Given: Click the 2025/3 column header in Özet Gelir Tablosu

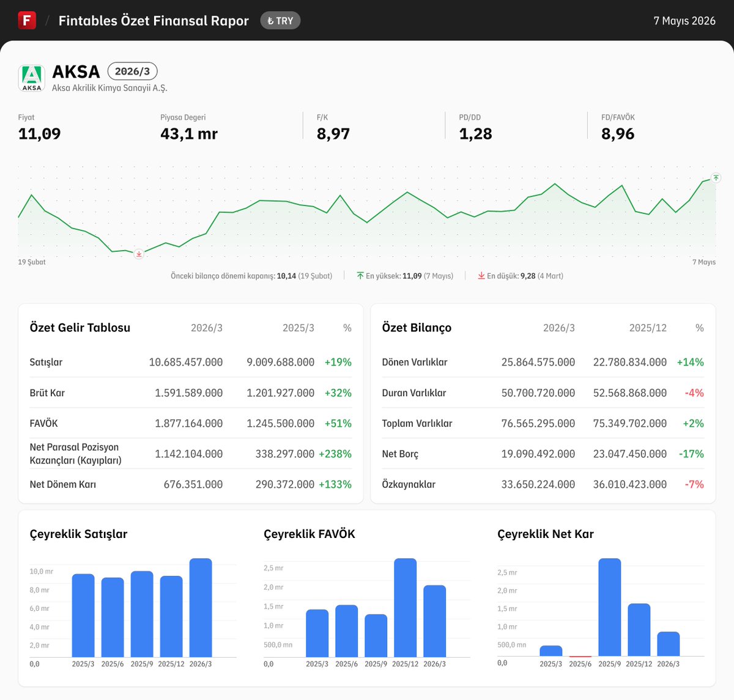Looking at the screenshot, I should point(298,328).
